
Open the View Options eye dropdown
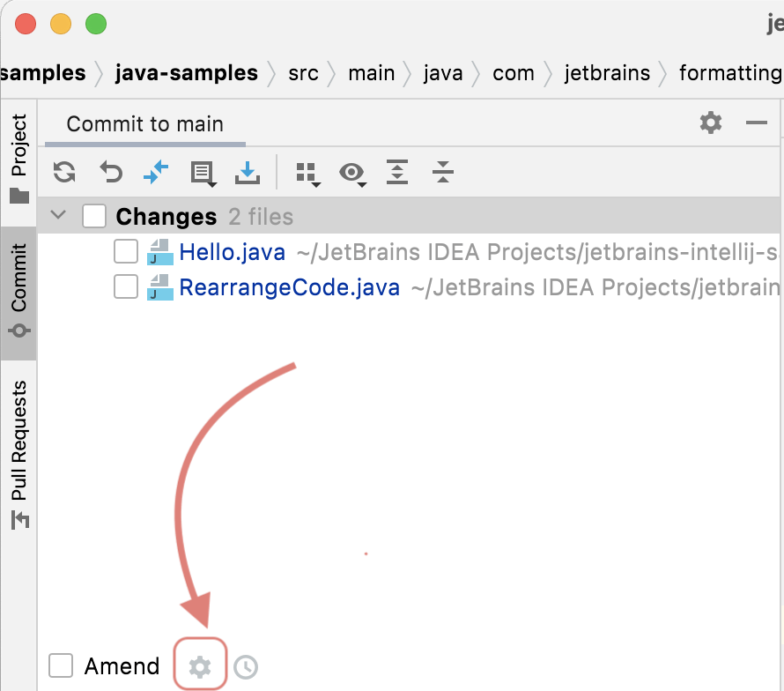(353, 173)
